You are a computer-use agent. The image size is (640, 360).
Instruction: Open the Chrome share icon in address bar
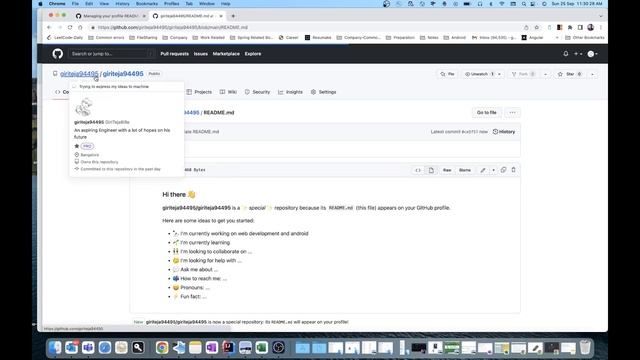tap(526, 27)
